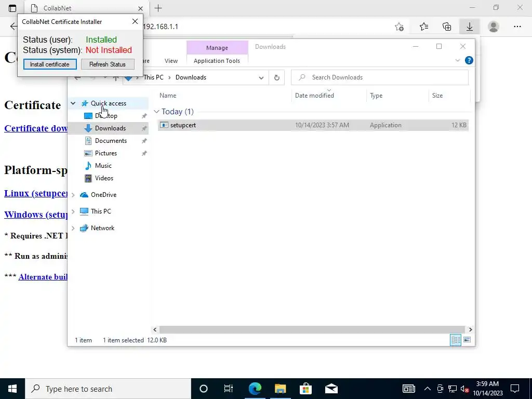532x399 pixels.
Task: Select This PC in navigation pane
Action: pyautogui.click(x=101, y=211)
